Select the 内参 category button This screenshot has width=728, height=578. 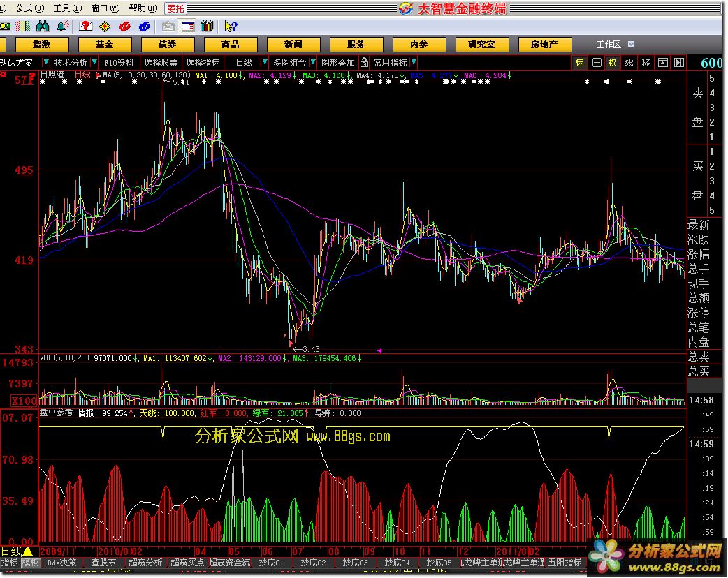click(x=418, y=45)
